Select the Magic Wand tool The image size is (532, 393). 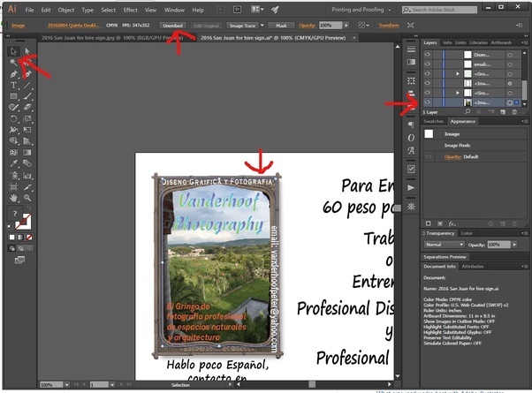pos(13,63)
